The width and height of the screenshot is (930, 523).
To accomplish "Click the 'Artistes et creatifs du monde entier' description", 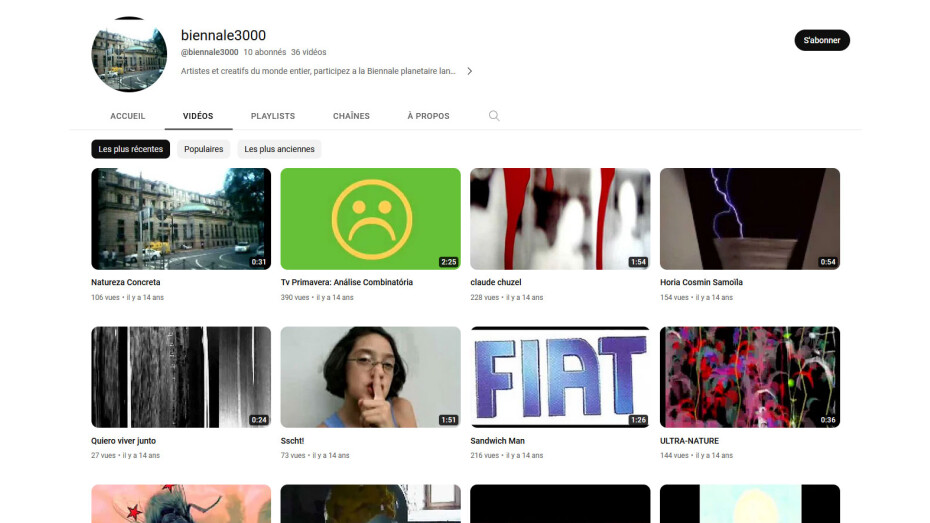I will coord(318,71).
